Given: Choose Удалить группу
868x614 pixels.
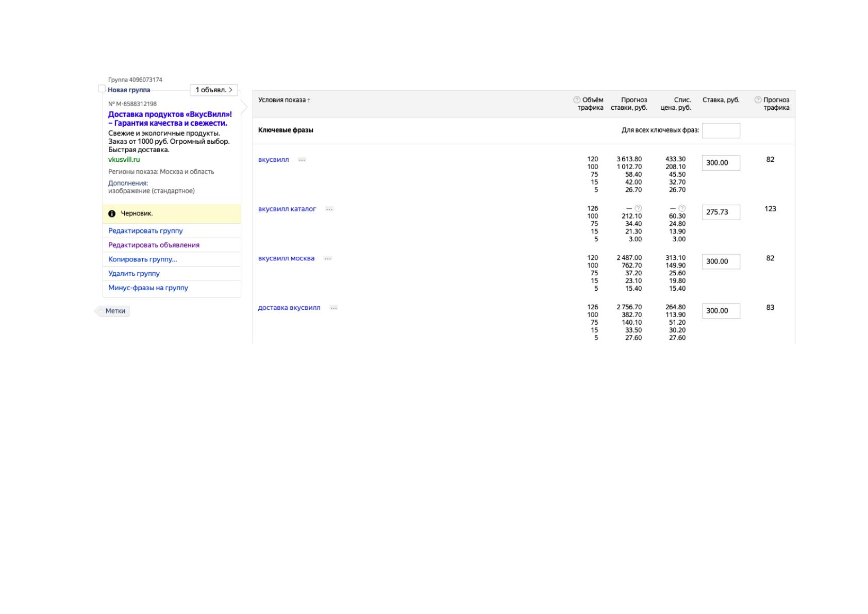Looking at the screenshot, I should coord(134,274).
